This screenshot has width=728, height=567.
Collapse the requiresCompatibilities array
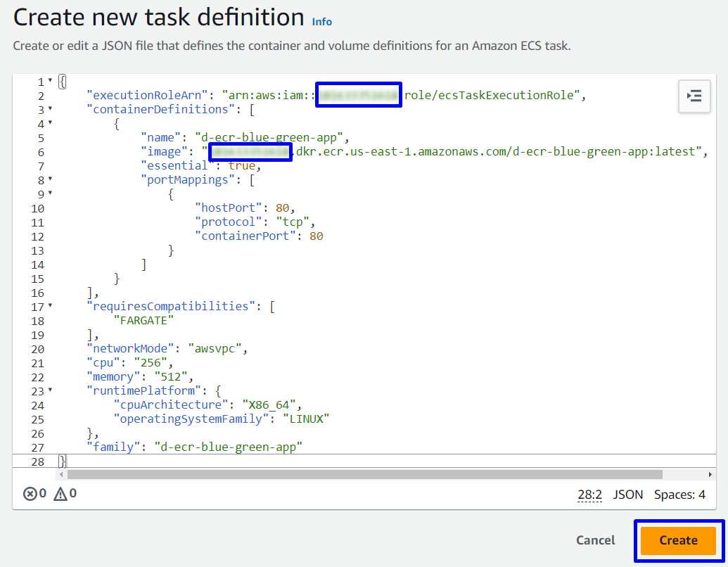coord(50,307)
